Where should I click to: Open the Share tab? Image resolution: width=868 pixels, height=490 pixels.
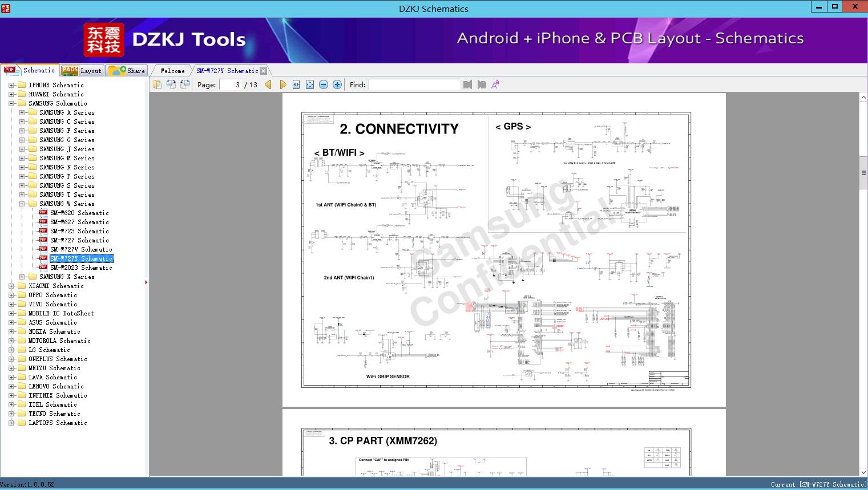(127, 71)
